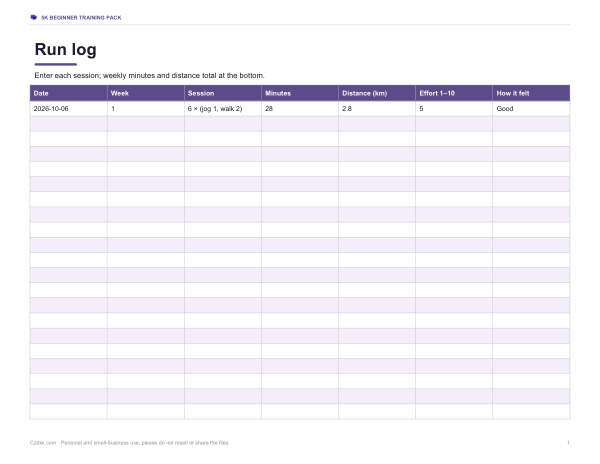This screenshot has width=600, height=464.
Task: Click the 'Distance (km)' column header
Action: (377, 93)
